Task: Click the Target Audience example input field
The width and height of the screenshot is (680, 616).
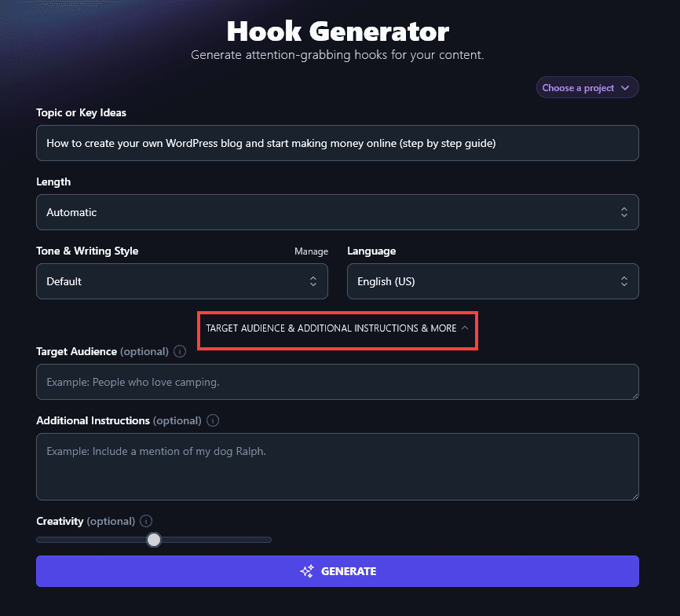Action: (337, 382)
